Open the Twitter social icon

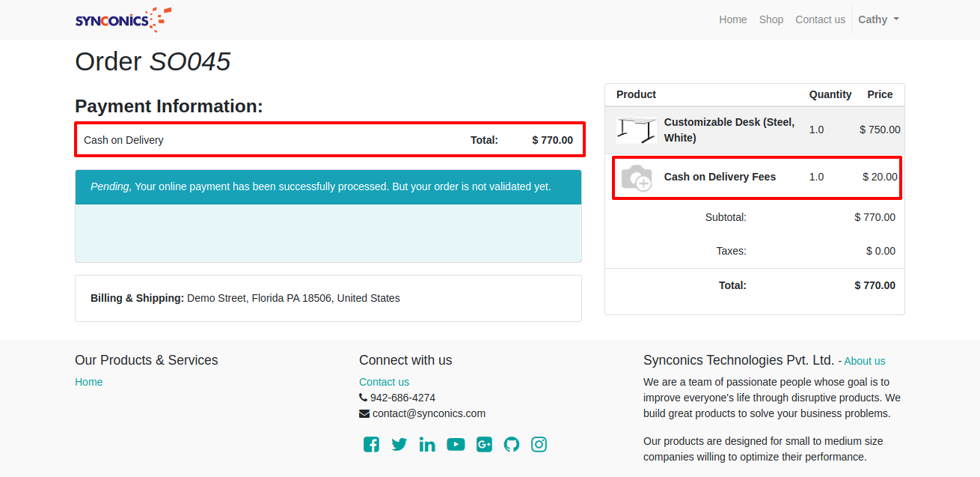coord(399,445)
